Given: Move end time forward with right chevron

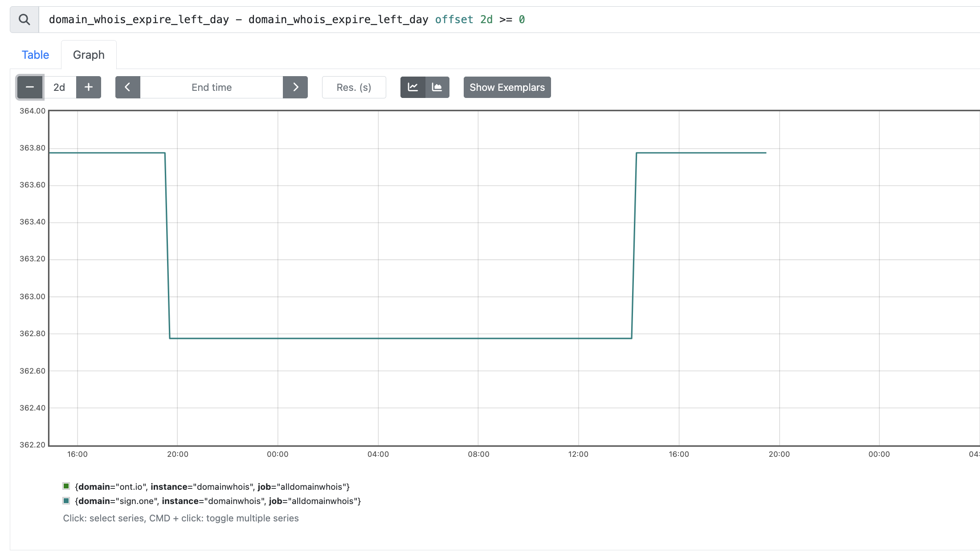Looking at the screenshot, I should tap(295, 87).
